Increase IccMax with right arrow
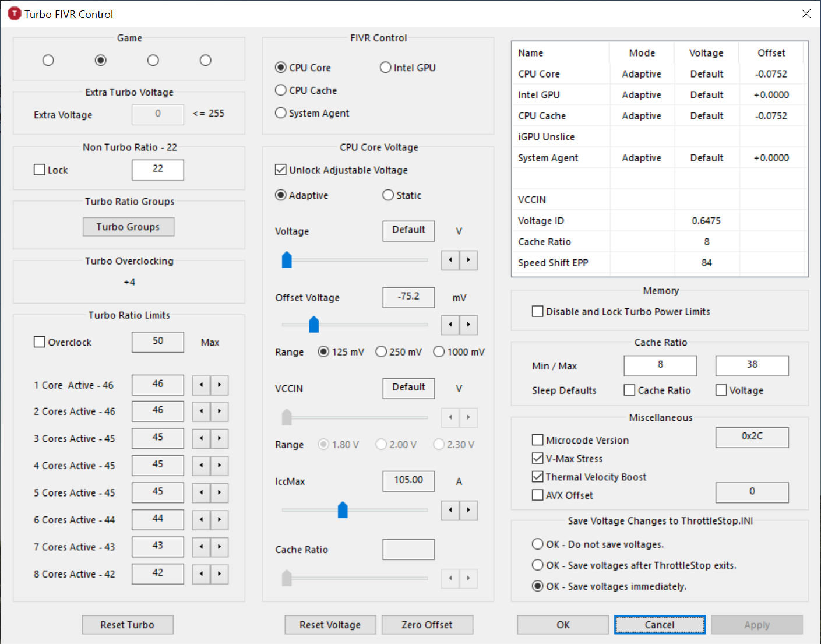This screenshot has height=644, width=821. (x=468, y=511)
